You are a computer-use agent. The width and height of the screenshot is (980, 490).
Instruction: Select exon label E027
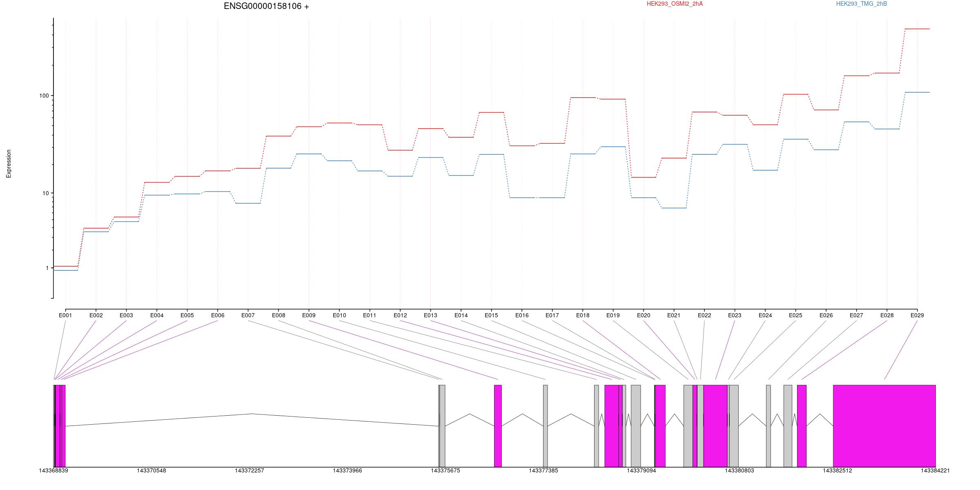[856, 315]
